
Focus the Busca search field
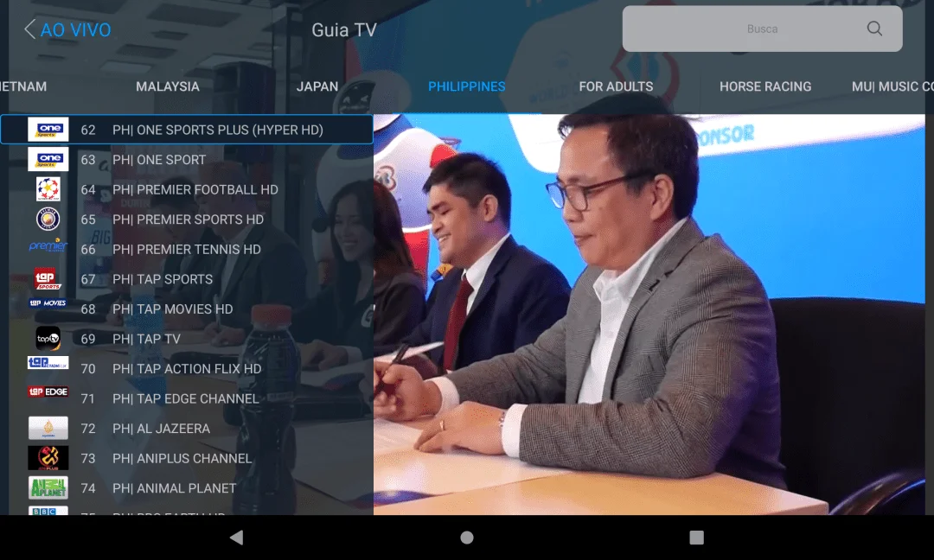(x=762, y=29)
